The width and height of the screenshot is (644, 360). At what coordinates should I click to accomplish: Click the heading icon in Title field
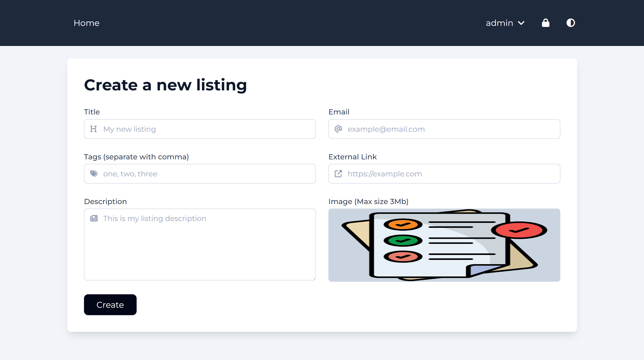coord(93,129)
